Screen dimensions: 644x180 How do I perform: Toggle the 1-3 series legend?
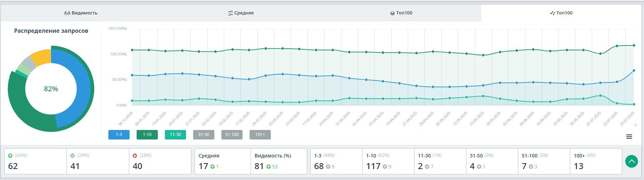(x=119, y=135)
